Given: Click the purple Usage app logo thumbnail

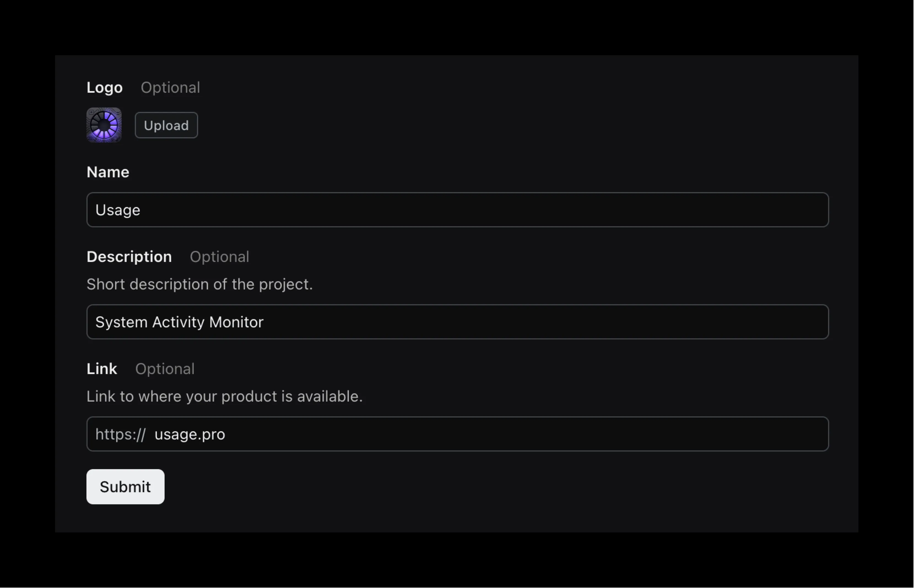Looking at the screenshot, I should click(x=104, y=125).
